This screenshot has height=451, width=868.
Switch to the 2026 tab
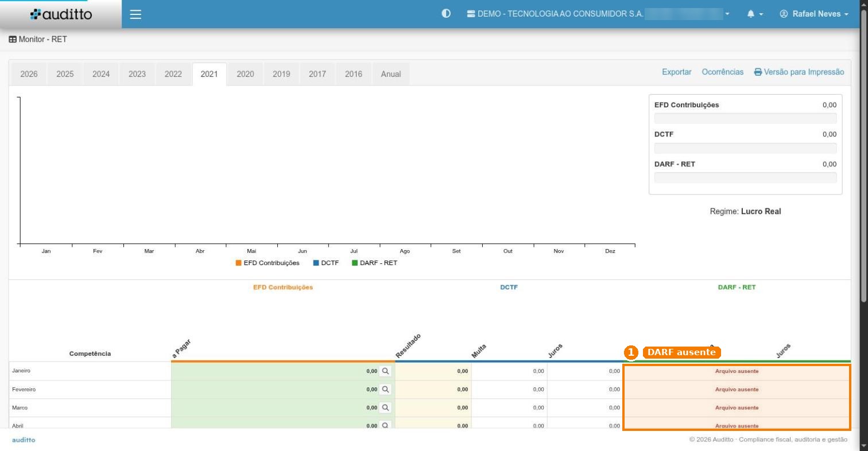[29, 74]
